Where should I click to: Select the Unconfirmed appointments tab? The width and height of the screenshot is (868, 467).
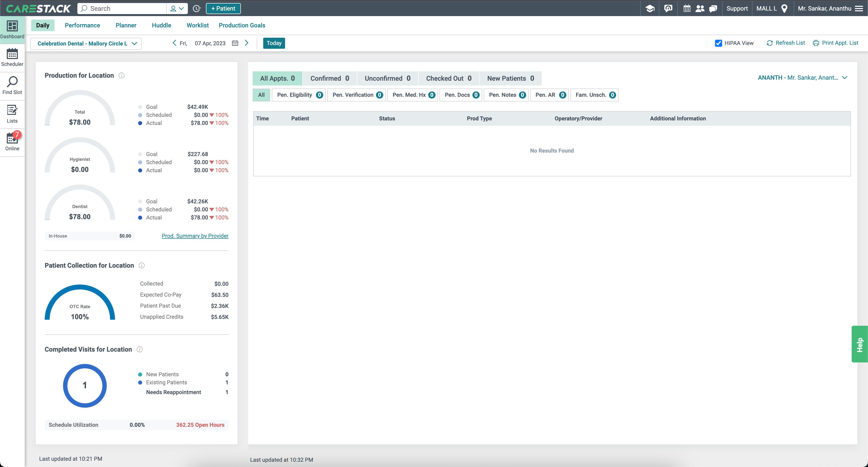point(388,78)
